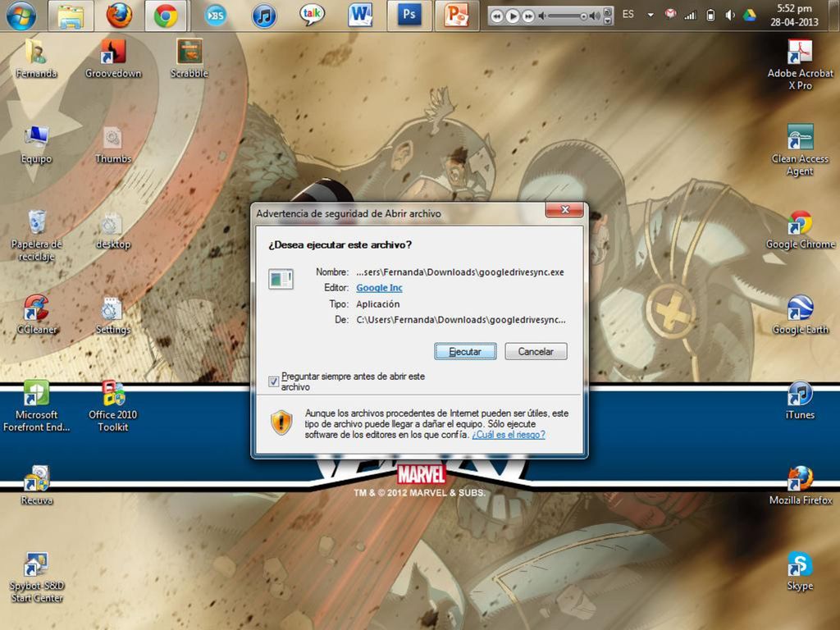Select the desktop settings file icon
The image size is (840, 630).
[x=113, y=231]
